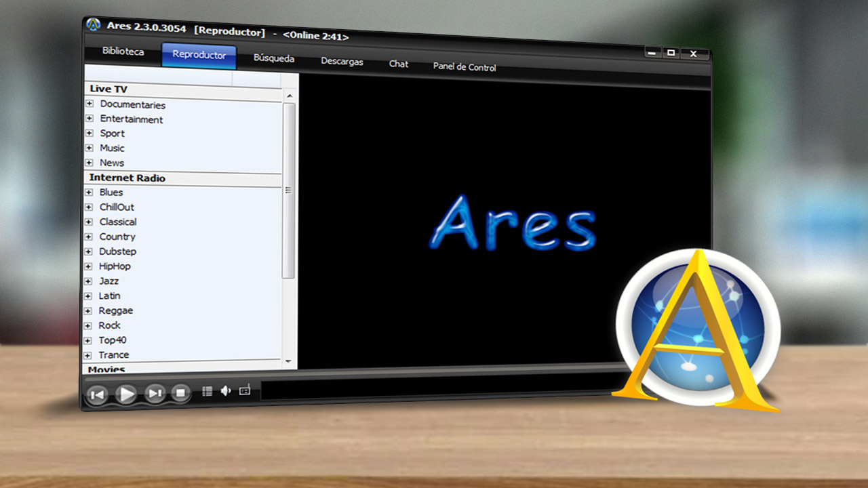Open Panel de Control tab

(465, 67)
